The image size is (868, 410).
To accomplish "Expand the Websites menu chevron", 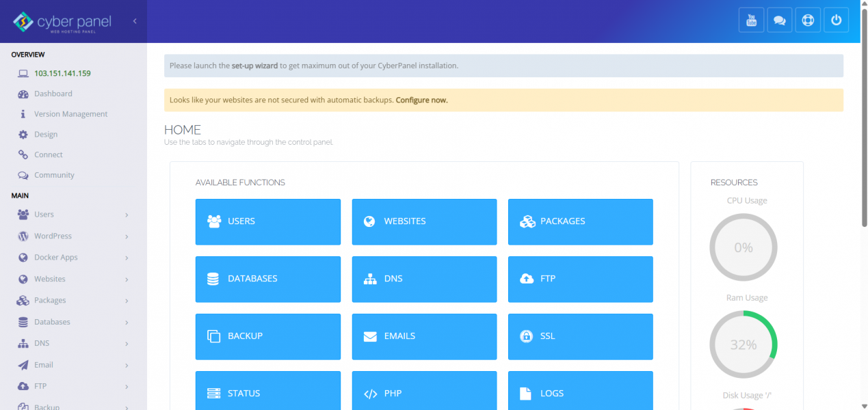I will pos(127,279).
